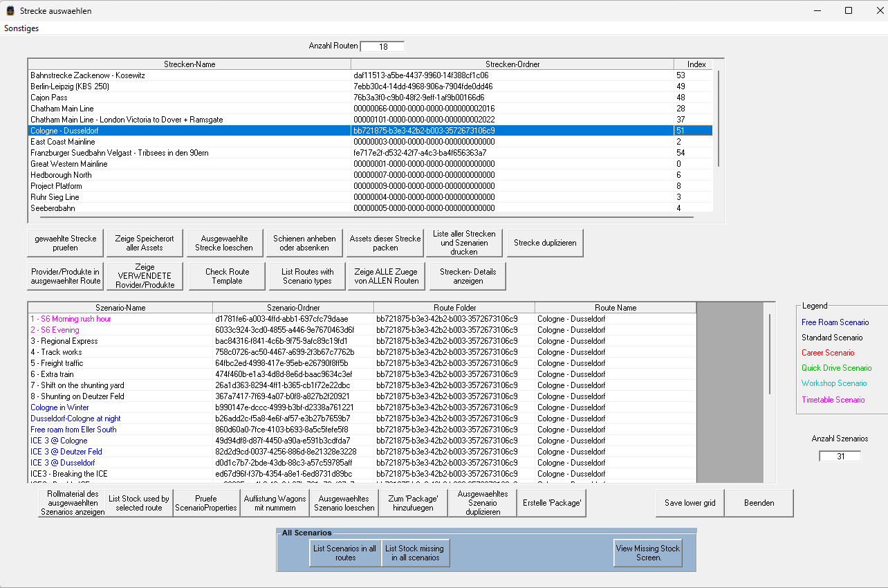Screen dimensions: 888x588
Task: Click List Stock missing in all scenarios
Action: [x=416, y=553]
